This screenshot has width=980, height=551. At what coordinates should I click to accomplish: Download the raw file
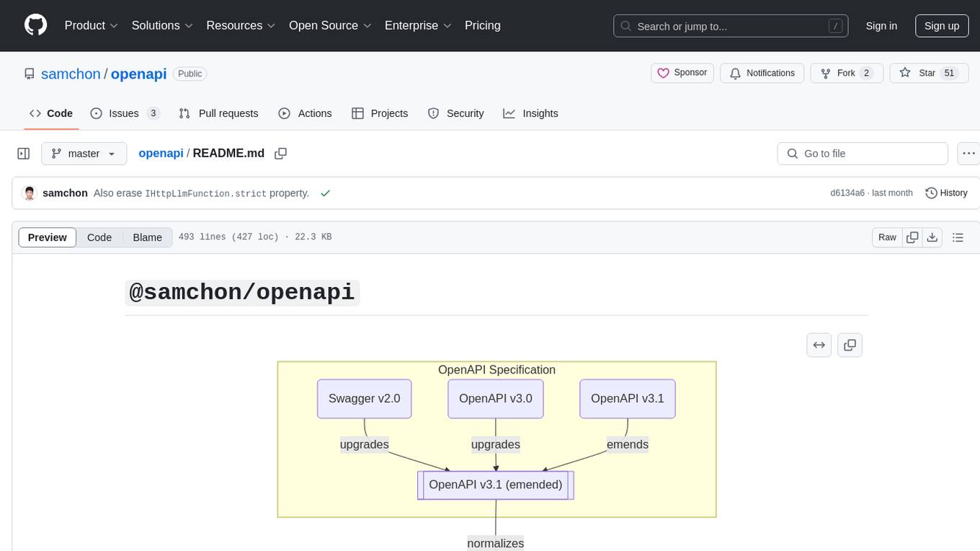[x=932, y=237]
